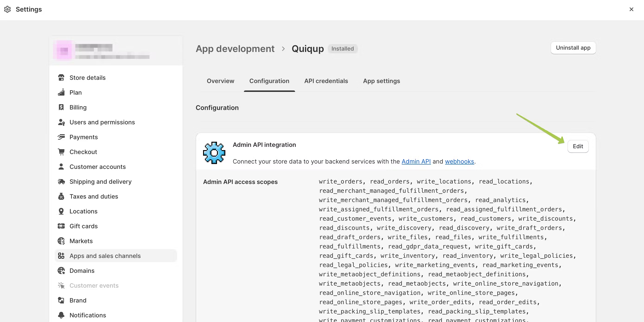The height and width of the screenshot is (322, 644).
Task: Click Edit for Admin API integration
Action: 578,146
